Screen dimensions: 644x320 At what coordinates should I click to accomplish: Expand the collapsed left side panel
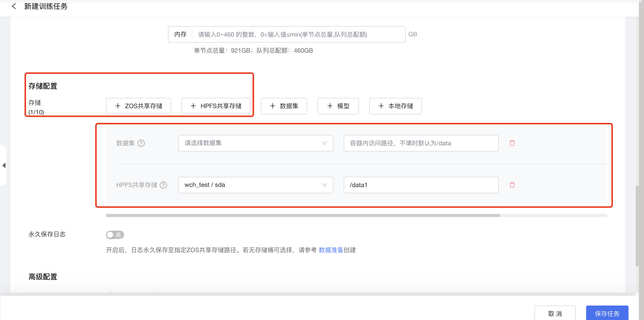(4, 165)
